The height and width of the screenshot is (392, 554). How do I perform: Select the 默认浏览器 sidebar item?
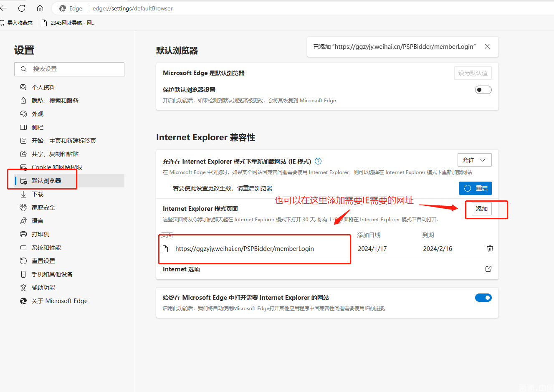(x=69, y=181)
